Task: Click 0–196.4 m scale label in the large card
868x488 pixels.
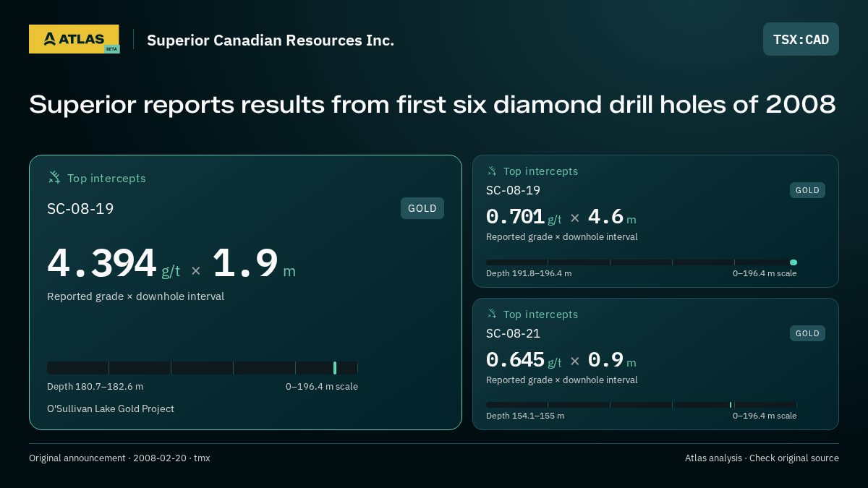Action: click(x=322, y=387)
